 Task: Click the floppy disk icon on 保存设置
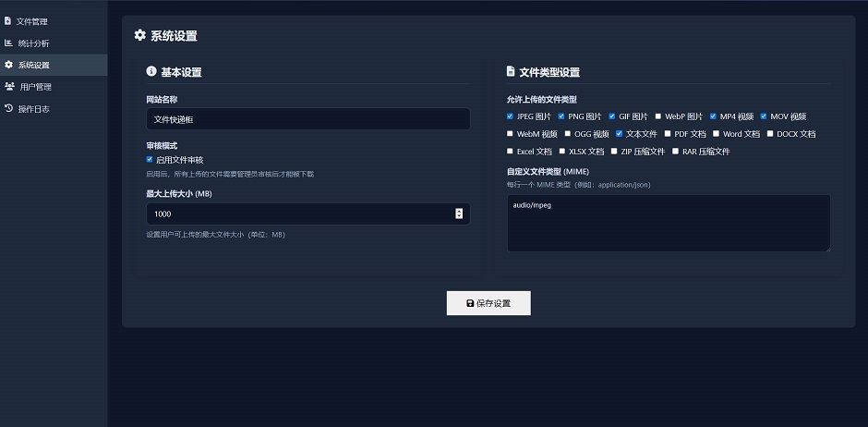(x=470, y=303)
